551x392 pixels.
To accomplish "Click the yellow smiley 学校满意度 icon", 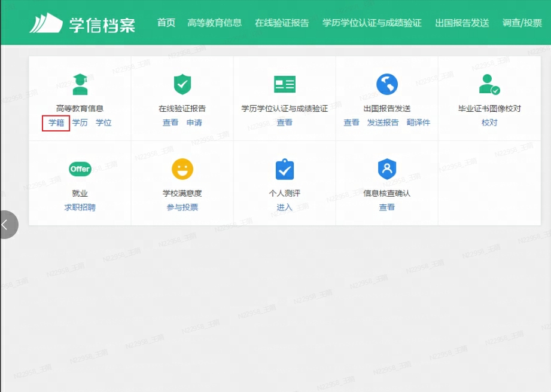I will click(x=182, y=169).
